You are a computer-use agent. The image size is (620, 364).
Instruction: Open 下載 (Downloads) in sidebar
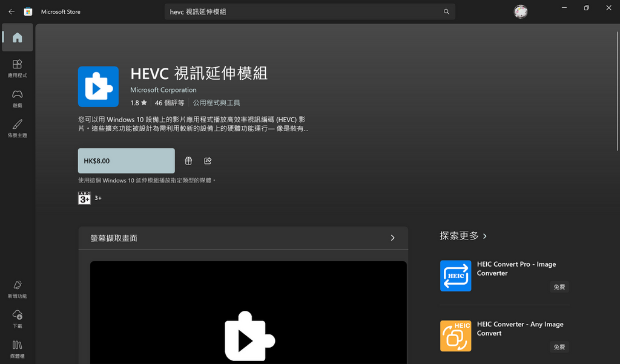pos(18,319)
